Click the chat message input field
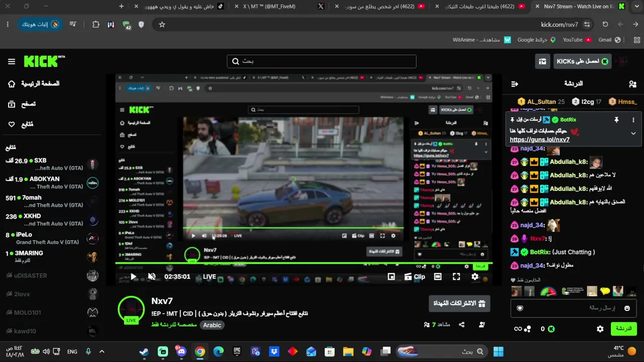The height and width of the screenshot is (362, 644). click(x=573, y=308)
